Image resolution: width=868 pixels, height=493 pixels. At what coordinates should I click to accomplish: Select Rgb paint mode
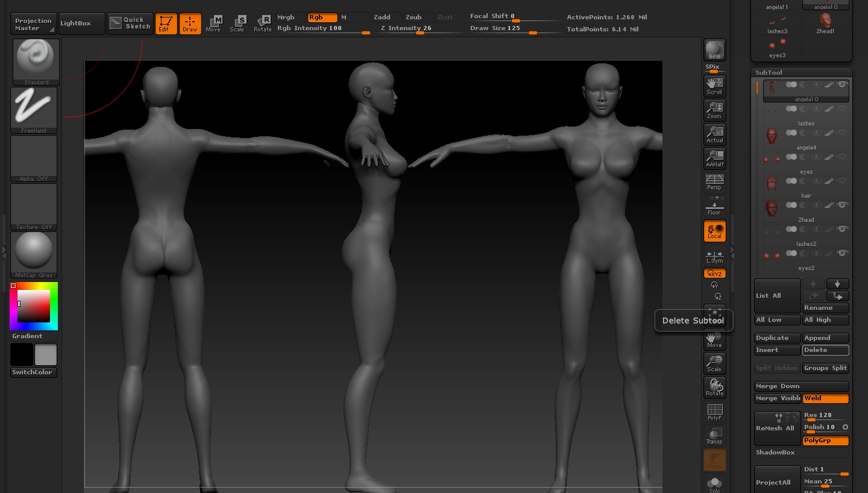322,17
